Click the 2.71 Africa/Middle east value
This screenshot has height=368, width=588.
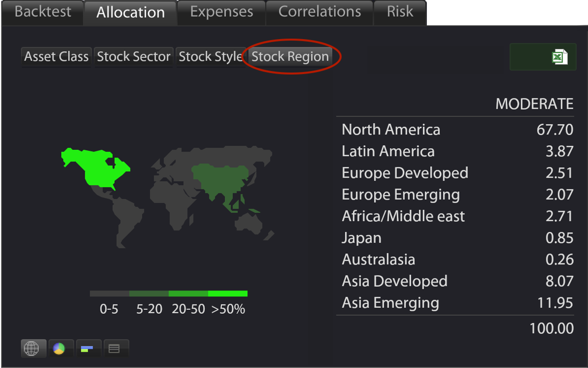click(560, 216)
